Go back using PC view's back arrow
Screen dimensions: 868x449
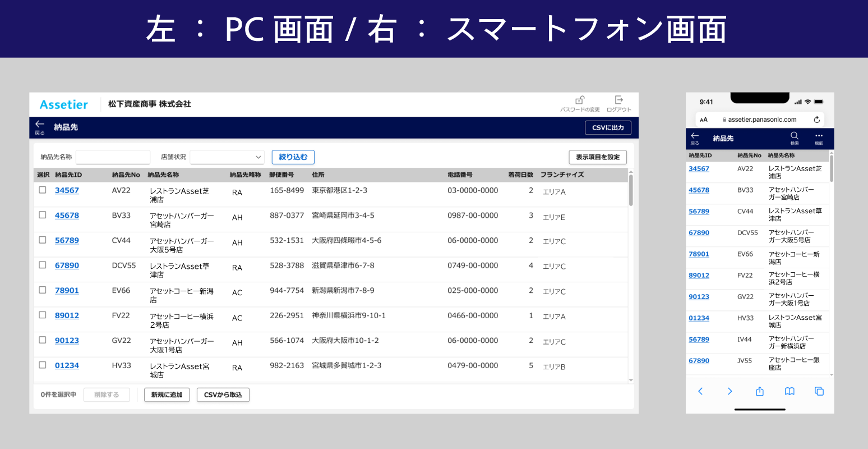point(40,125)
